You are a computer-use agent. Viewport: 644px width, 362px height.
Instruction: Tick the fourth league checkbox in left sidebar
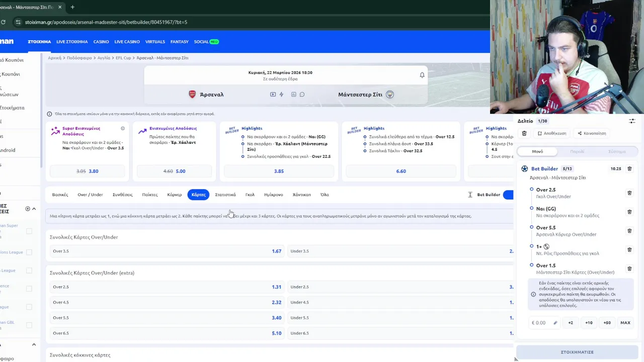(x=29, y=289)
